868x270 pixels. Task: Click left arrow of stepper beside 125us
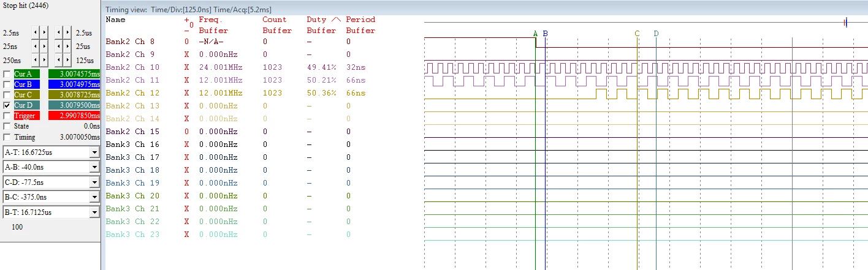pyautogui.click(x=59, y=61)
